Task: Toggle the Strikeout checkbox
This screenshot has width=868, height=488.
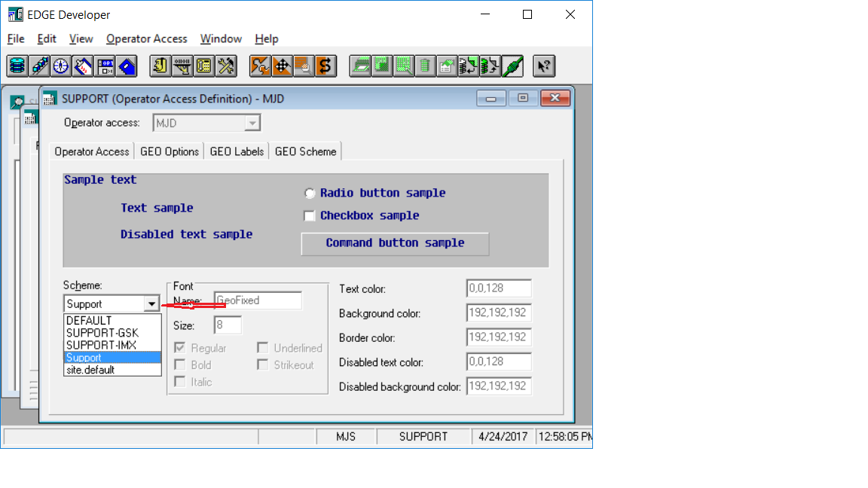Action: pos(262,364)
